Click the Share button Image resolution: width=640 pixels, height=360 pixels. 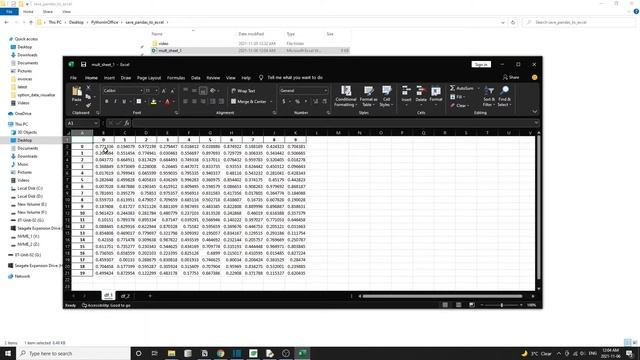pos(511,77)
